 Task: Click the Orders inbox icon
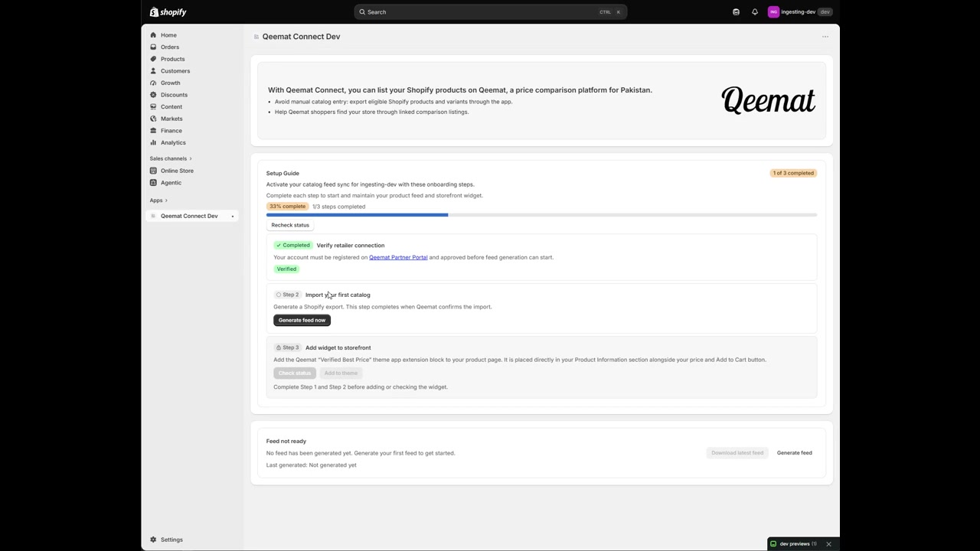point(153,47)
